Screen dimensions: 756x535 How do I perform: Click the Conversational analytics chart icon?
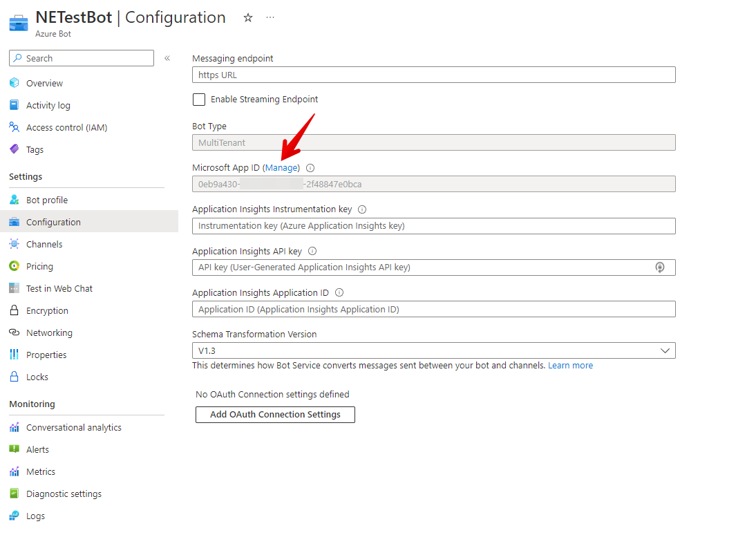(x=15, y=427)
